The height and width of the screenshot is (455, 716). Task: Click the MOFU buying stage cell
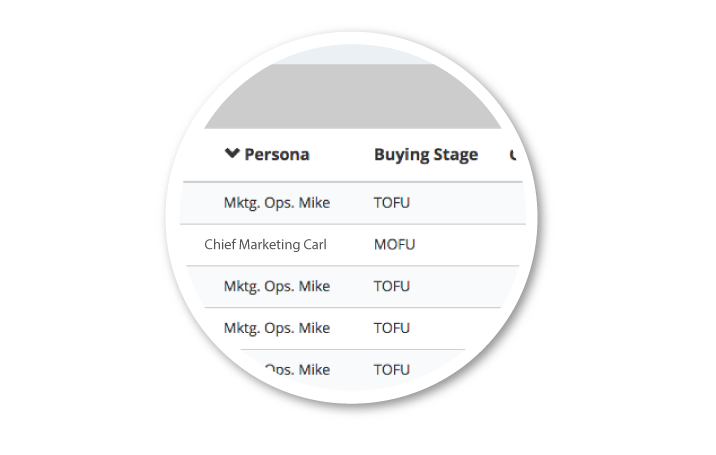tap(394, 244)
